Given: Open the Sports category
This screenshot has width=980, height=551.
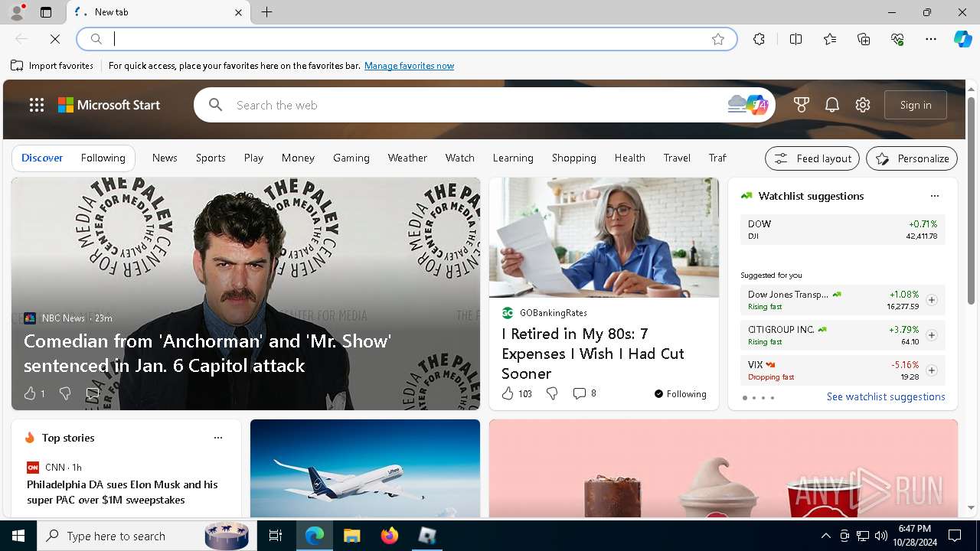Looking at the screenshot, I should click(211, 158).
